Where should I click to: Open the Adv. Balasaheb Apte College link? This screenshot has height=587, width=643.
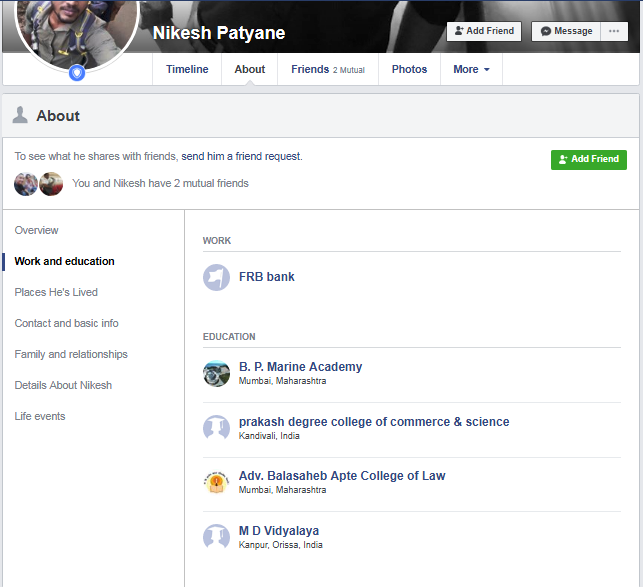[x=342, y=476]
